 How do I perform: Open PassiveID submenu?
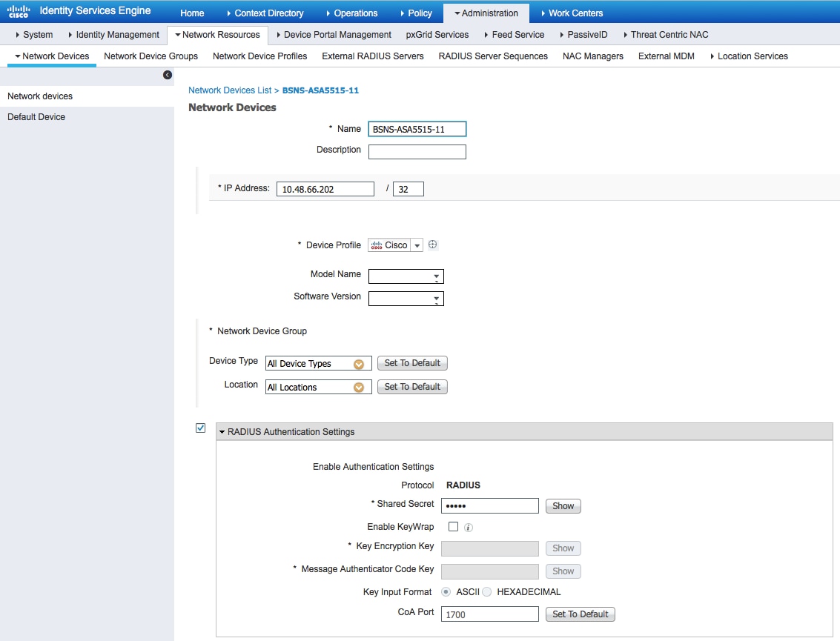(583, 35)
